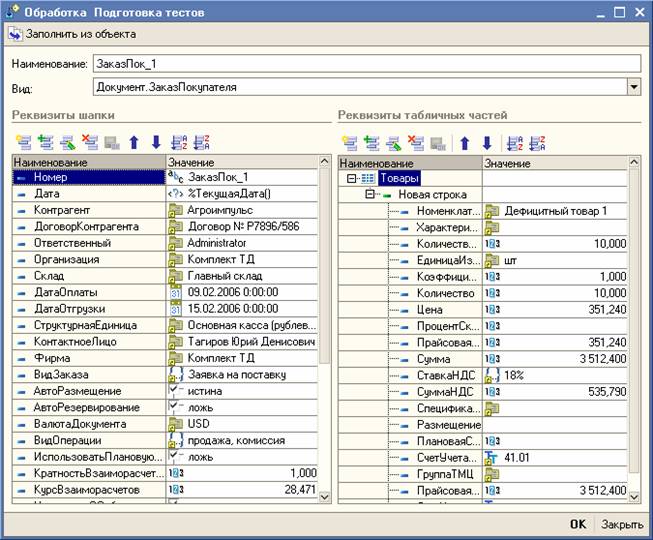
Task: Sort ascending A-Z in табличных частей toolbar
Action: [x=515, y=143]
